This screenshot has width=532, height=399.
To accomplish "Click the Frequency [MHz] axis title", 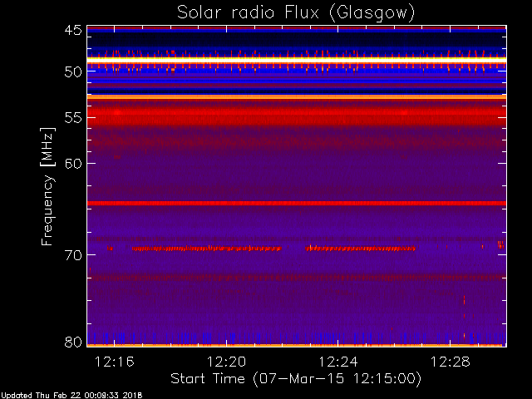I will (x=47, y=186).
